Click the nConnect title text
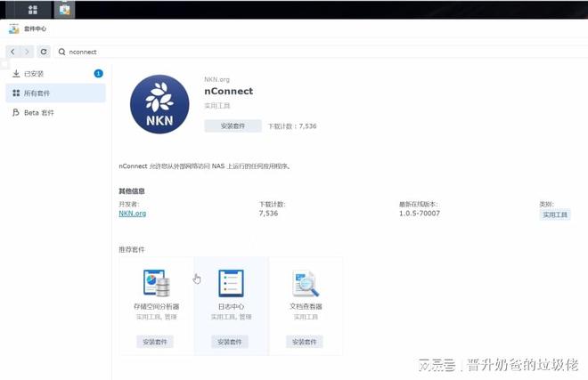 point(229,91)
